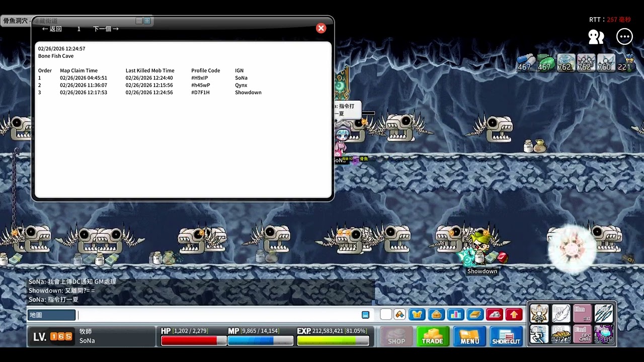Click IGN 'Qynx' in claim table
Image resolution: width=644 pixels, height=362 pixels.
(x=241, y=85)
